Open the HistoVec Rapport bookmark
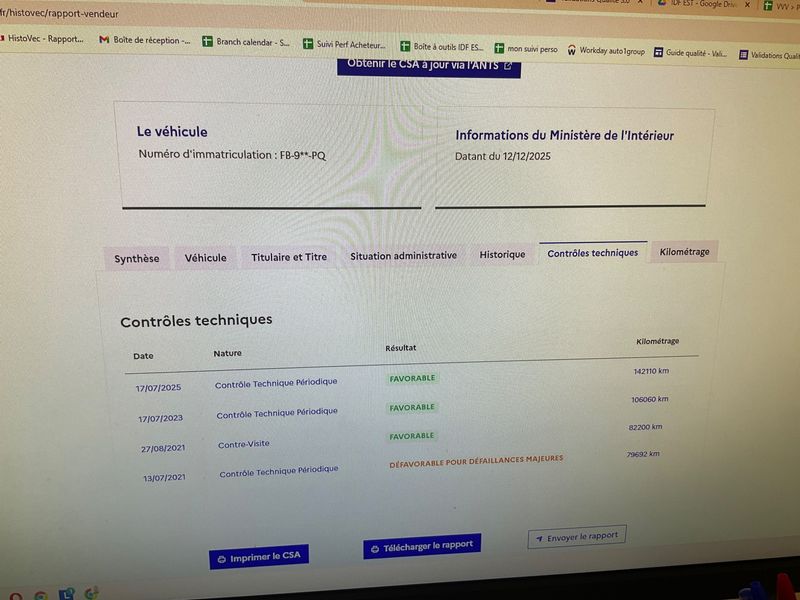Viewport: 800px width, 600px height. [x=43, y=39]
